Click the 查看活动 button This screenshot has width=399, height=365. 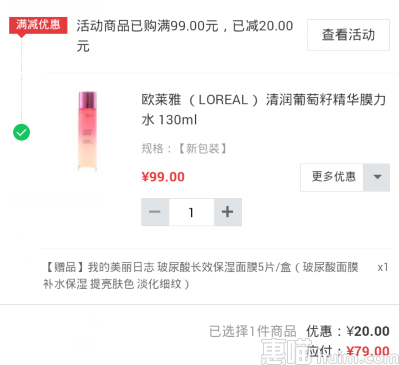348,35
